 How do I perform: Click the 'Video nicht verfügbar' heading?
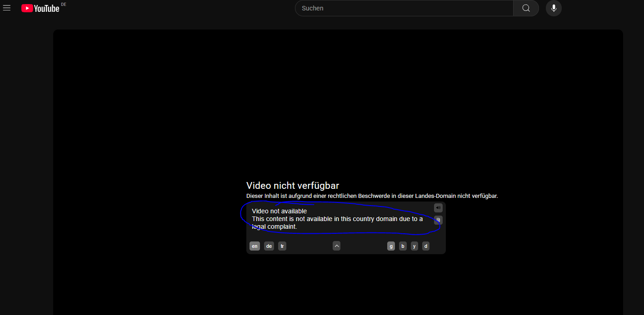click(293, 185)
